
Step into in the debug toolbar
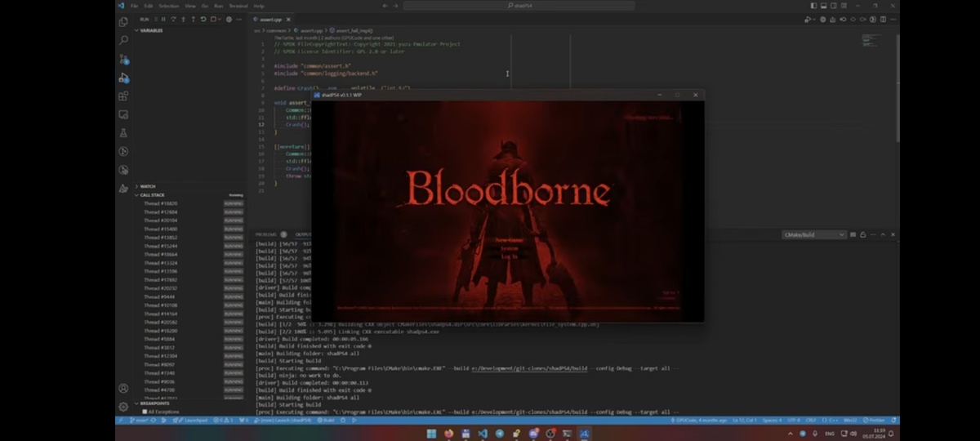point(184,20)
